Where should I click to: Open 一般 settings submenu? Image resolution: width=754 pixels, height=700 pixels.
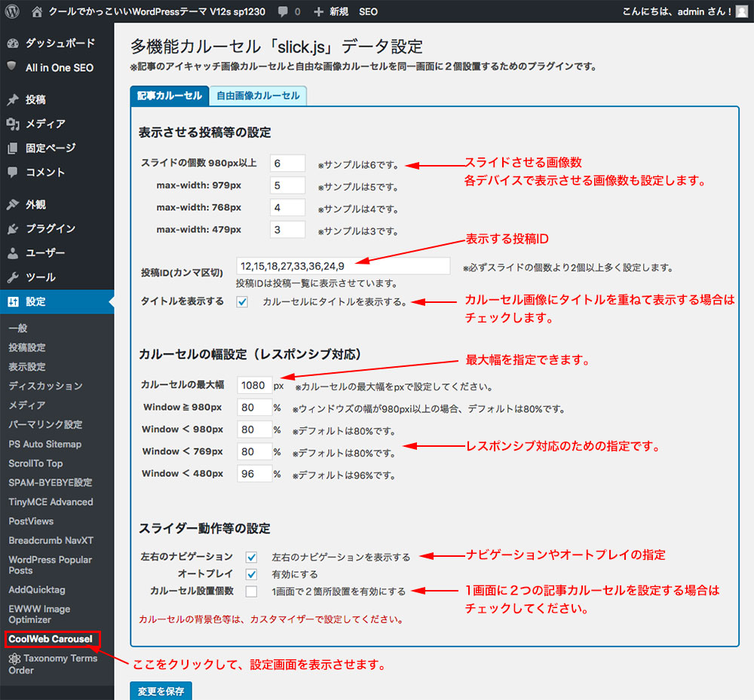tap(18, 328)
